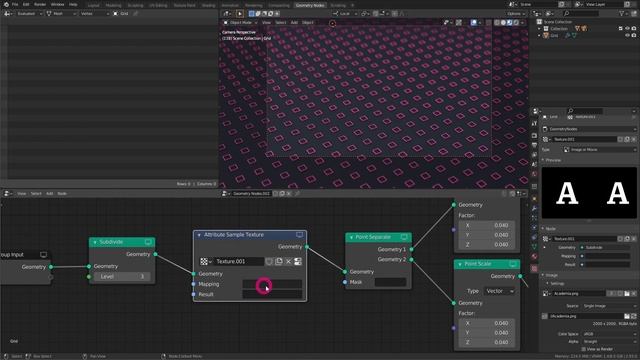
Task: Open the Source Single Image dropdown
Action: 609,306
